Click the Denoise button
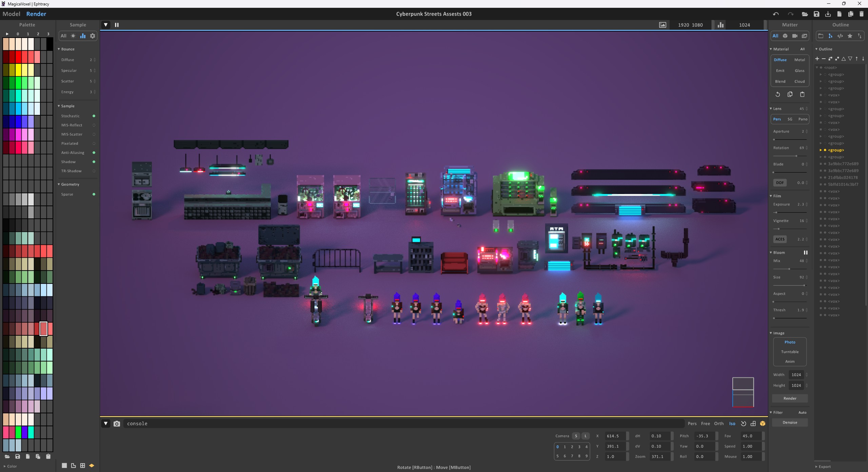 pyautogui.click(x=790, y=422)
